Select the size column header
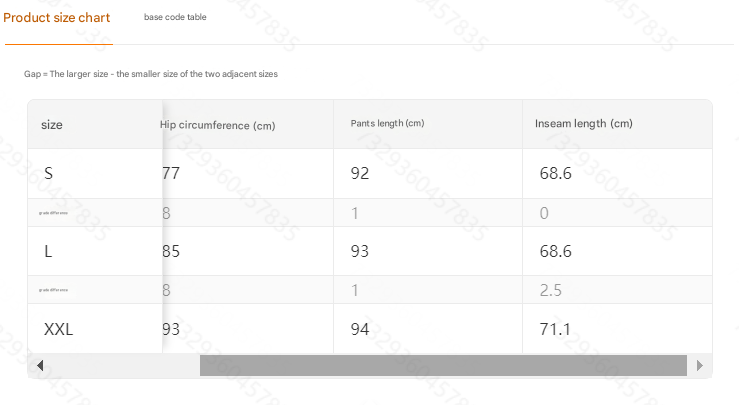Image resolution: width=739 pixels, height=405 pixels. 52,125
